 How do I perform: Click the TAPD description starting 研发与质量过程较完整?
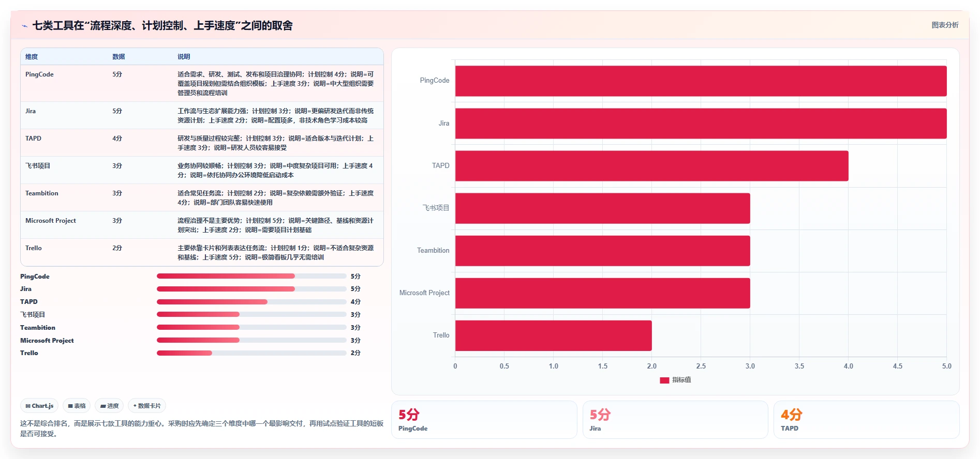[x=276, y=143]
